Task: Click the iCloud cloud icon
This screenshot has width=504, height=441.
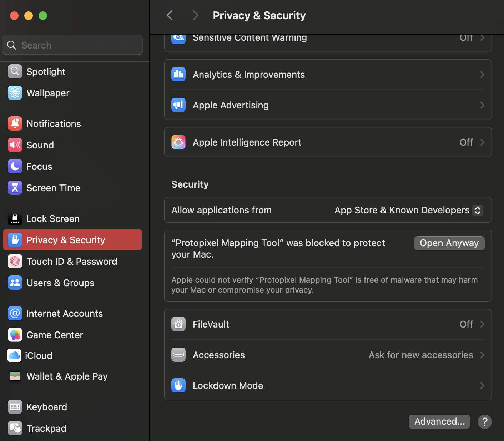Action: (x=14, y=356)
